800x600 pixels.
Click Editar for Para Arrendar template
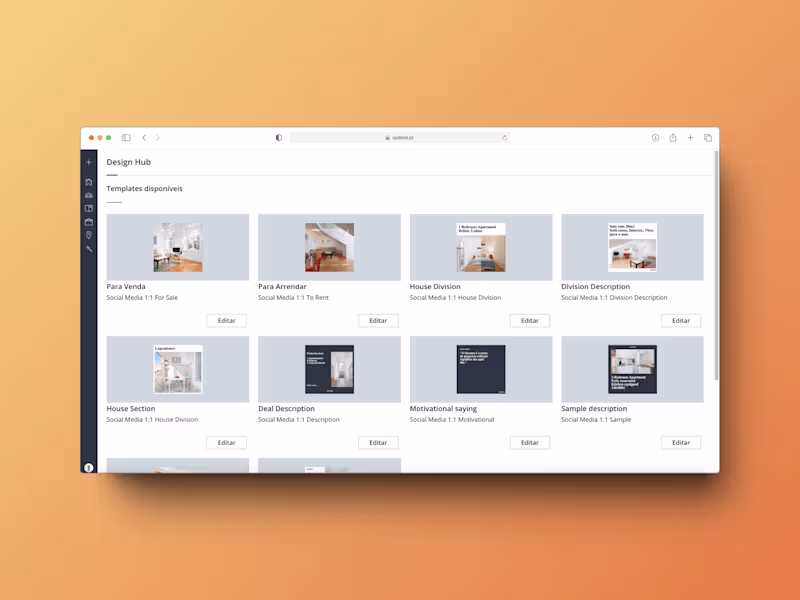378,320
